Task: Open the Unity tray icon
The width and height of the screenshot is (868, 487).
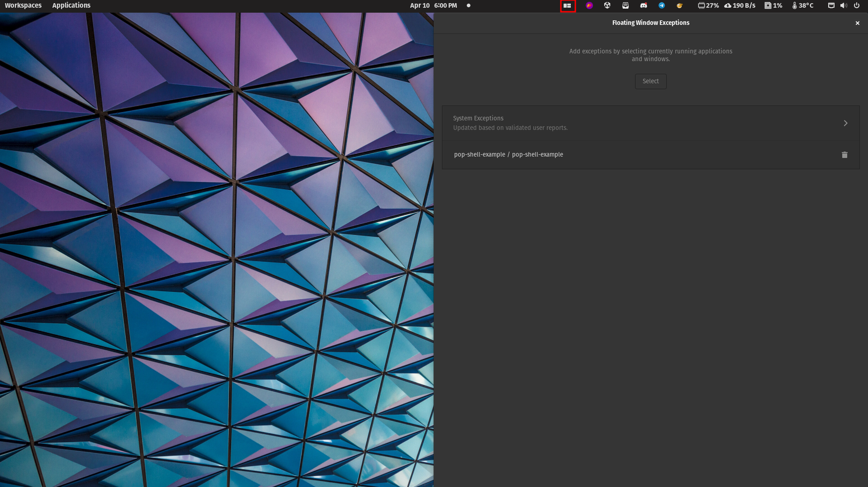Action: point(607,5)
